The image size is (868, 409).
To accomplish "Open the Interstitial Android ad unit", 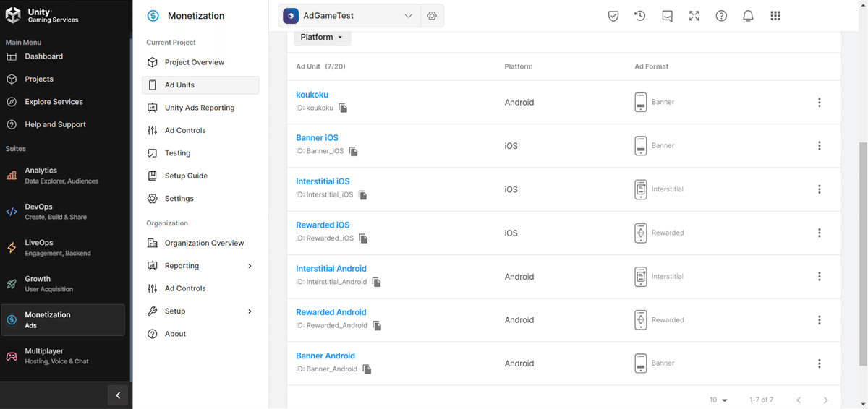I will [x=331, y=269].
